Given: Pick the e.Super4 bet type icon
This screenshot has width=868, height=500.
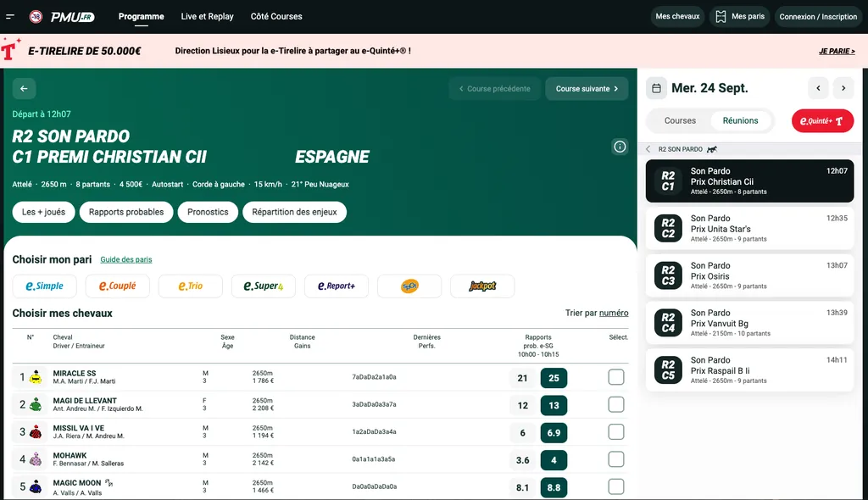Looking at the screenshot, I should point(263,286).
